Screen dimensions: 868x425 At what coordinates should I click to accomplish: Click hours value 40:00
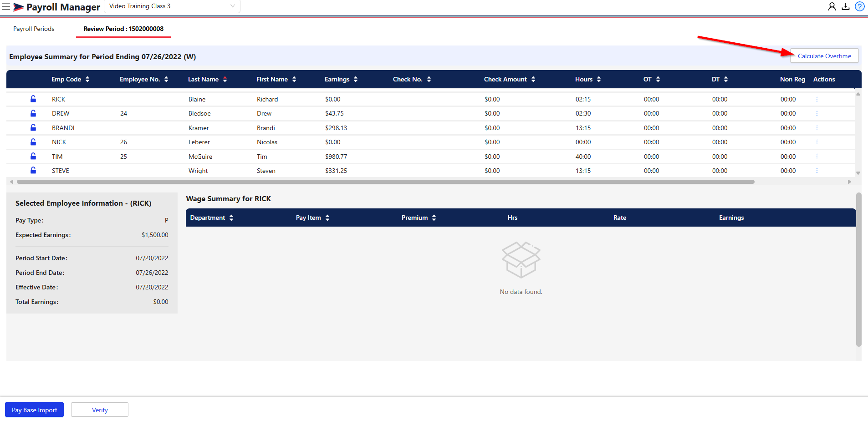point(583,157)
